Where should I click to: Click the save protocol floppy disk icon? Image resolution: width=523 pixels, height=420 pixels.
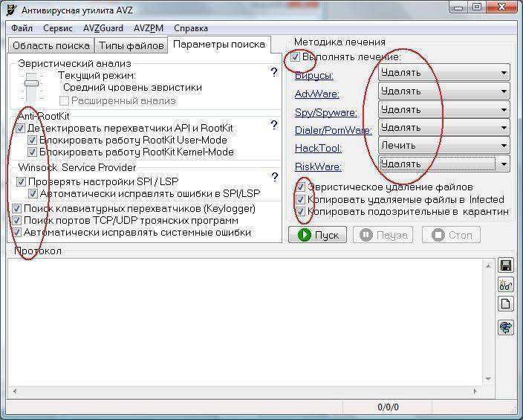pos(506,266)
